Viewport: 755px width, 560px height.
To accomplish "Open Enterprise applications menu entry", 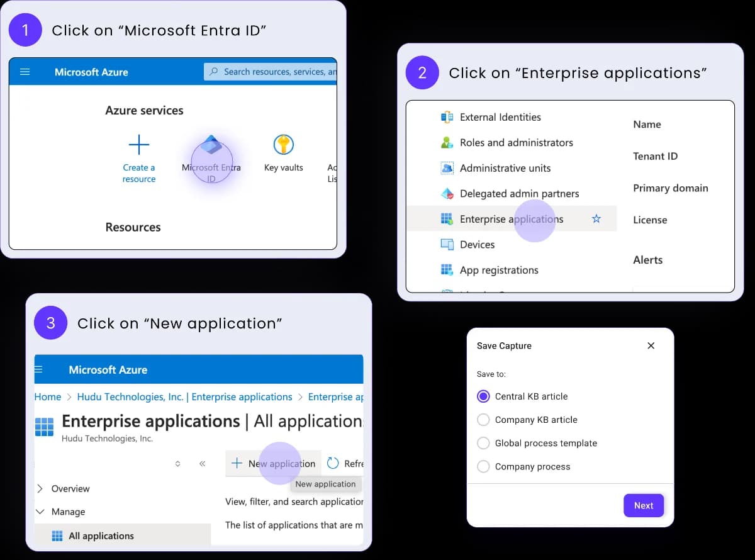I will 512,219.
